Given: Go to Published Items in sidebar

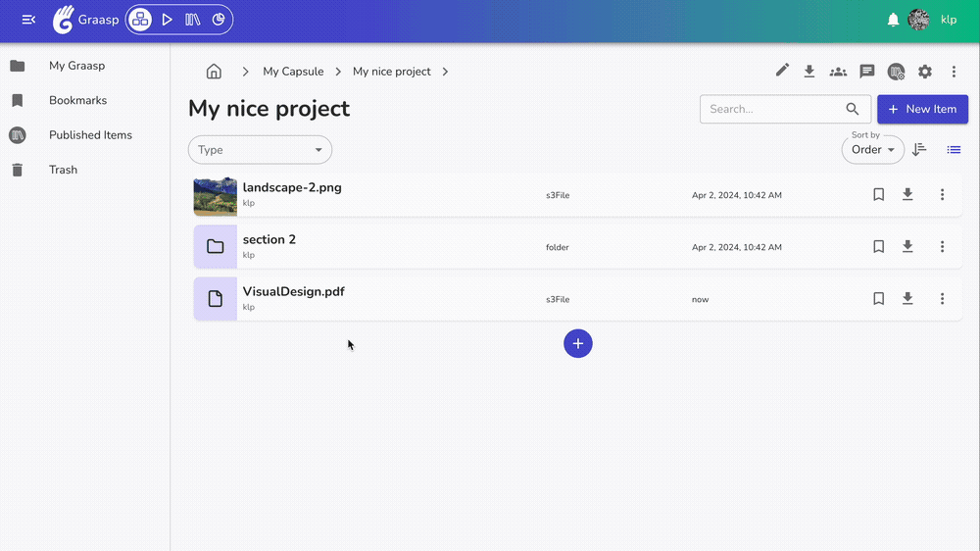Looking at the screenshot, I should (x=90, y=135).
